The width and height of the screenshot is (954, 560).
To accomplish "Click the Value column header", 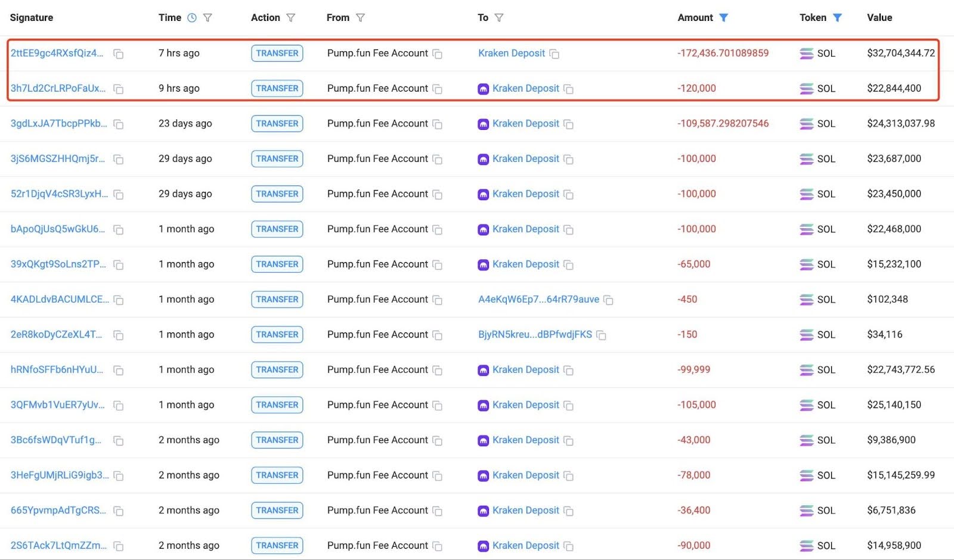I will click(879, 17).
